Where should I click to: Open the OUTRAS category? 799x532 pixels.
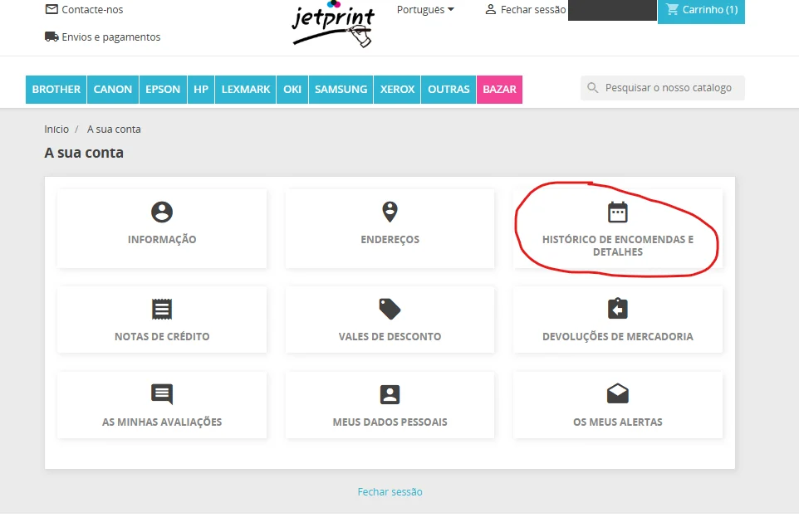[x=449, y=90]
